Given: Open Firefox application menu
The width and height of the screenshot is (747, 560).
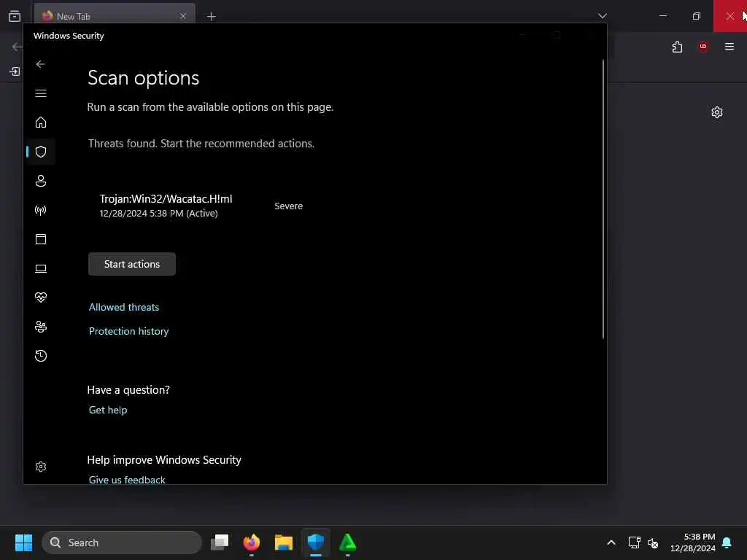Looking at the screenshot, I should coord(729,46).
